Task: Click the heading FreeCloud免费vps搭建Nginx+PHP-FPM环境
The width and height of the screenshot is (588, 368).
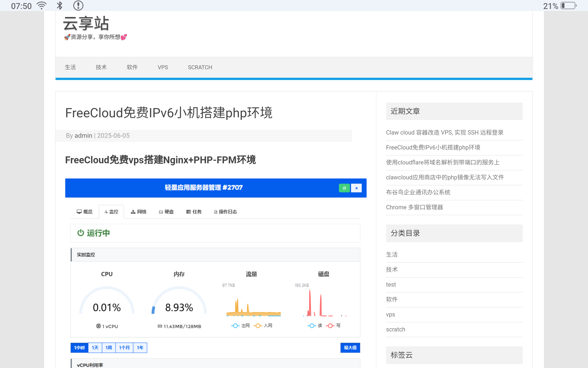Action: pos(160,160)
